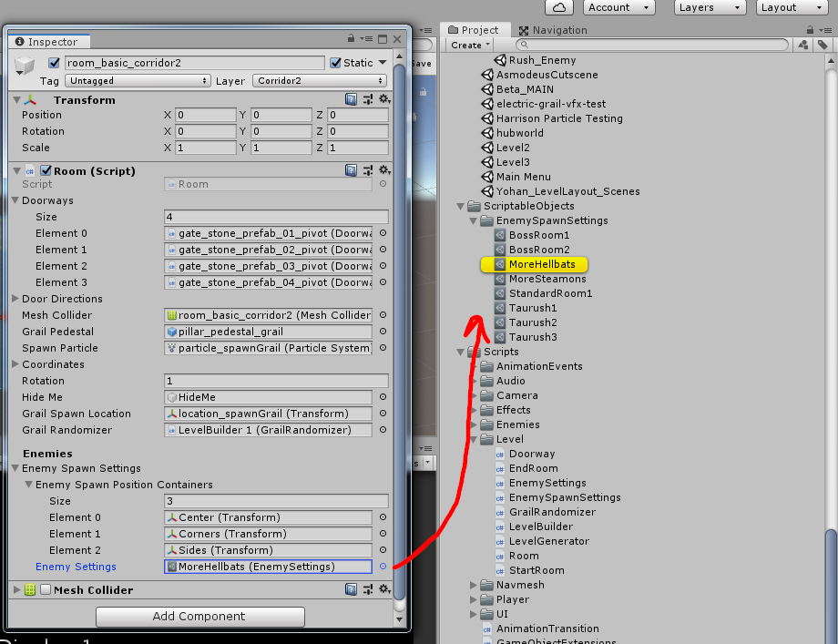Switch to the Project tab

474,30
